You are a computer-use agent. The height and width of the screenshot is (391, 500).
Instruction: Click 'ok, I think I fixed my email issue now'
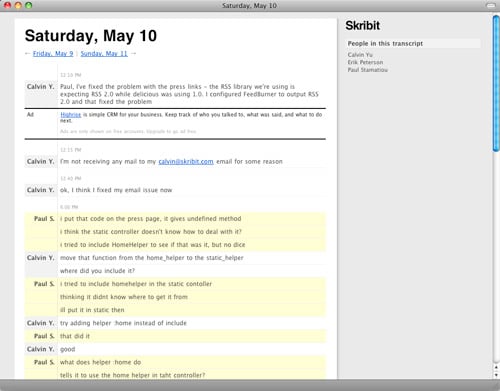(x=116, y=190)
